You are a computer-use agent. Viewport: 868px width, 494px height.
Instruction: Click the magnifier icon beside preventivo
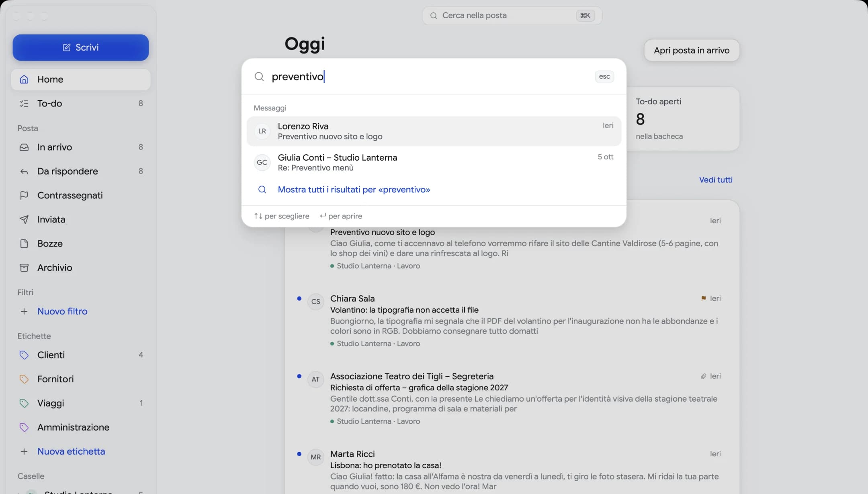pos(259,77)
